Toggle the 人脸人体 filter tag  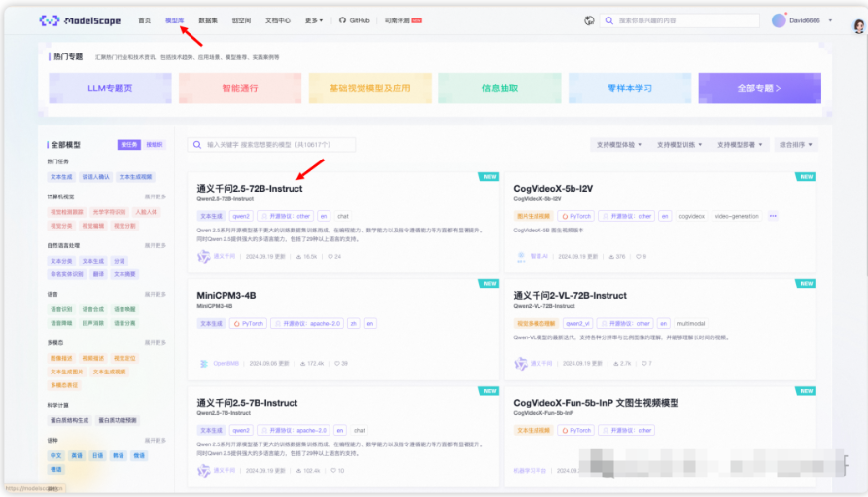[146, 212]
